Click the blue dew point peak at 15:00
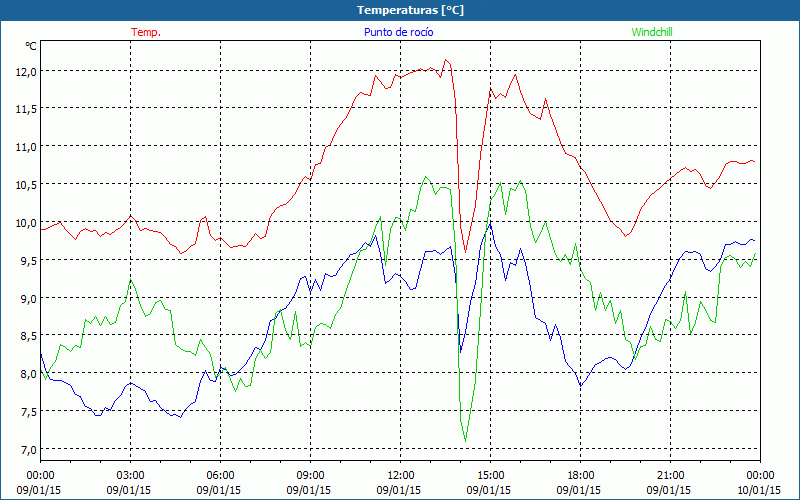 click(490, 223)
